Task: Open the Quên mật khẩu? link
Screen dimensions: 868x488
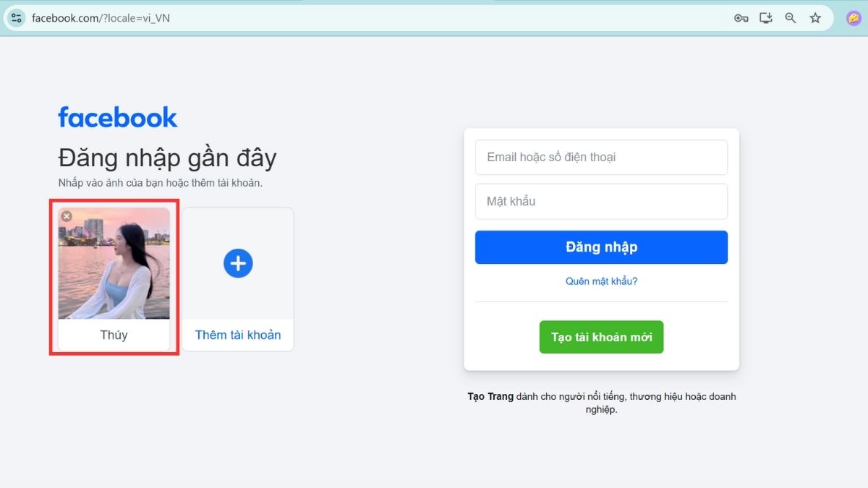Action: click(601, 281)
